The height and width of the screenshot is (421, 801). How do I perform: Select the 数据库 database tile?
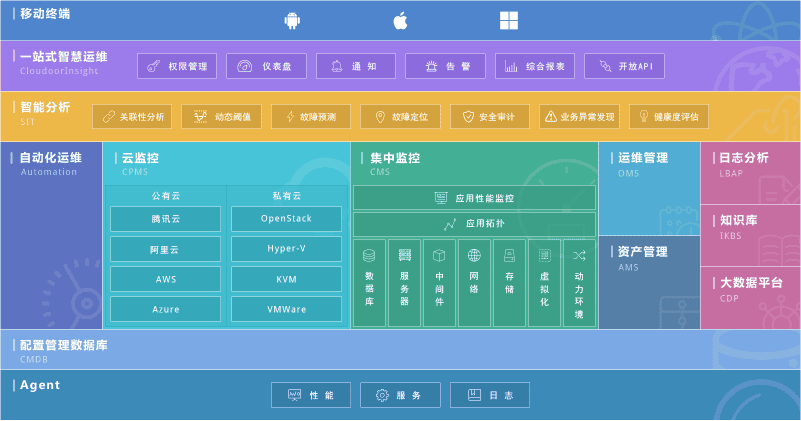tap(369, 283)
